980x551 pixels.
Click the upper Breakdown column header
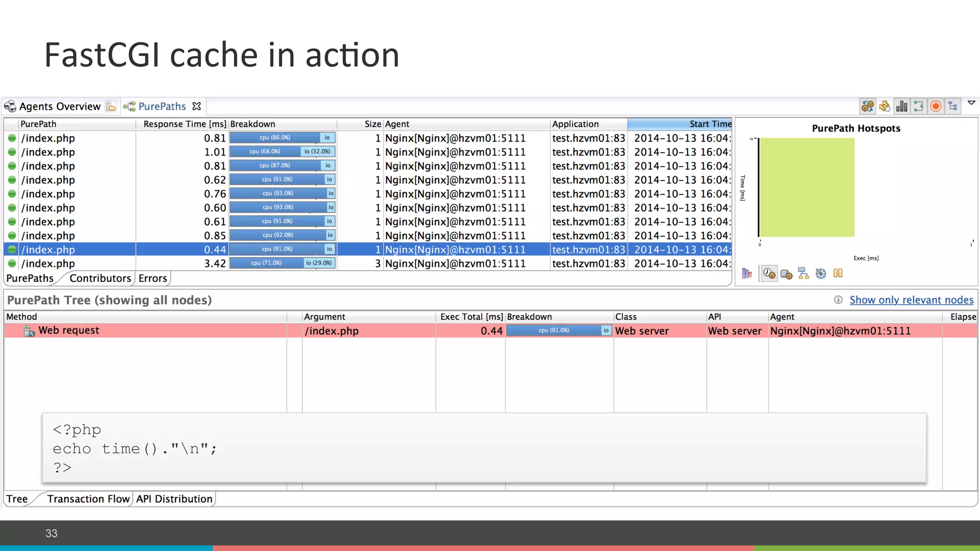[x=283, y=124]
